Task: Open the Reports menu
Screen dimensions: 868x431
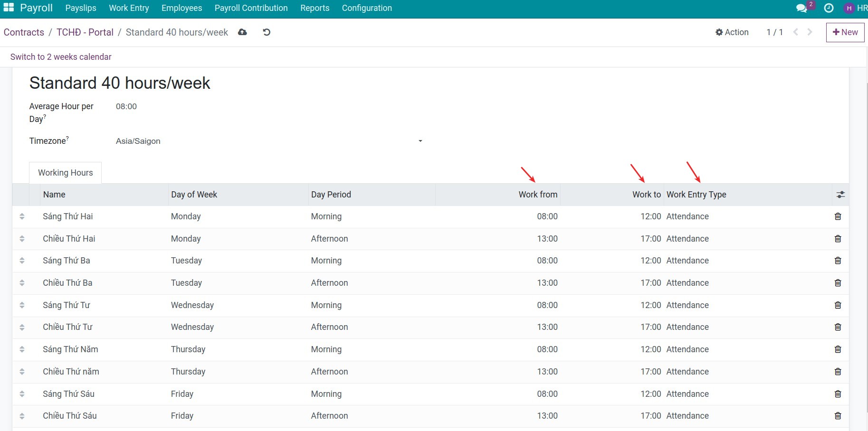Action: [x=315, y=8]
